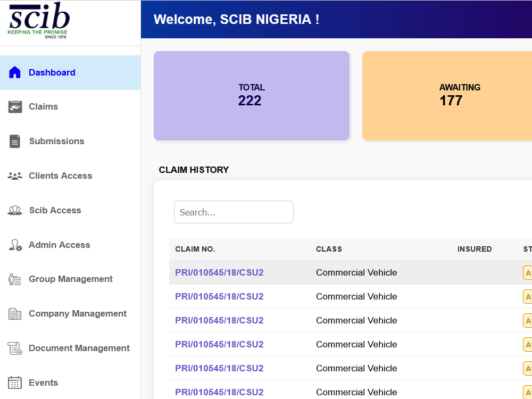The image size is (532, 399).
Task: Click the Document Management icon
Action: 15,348
